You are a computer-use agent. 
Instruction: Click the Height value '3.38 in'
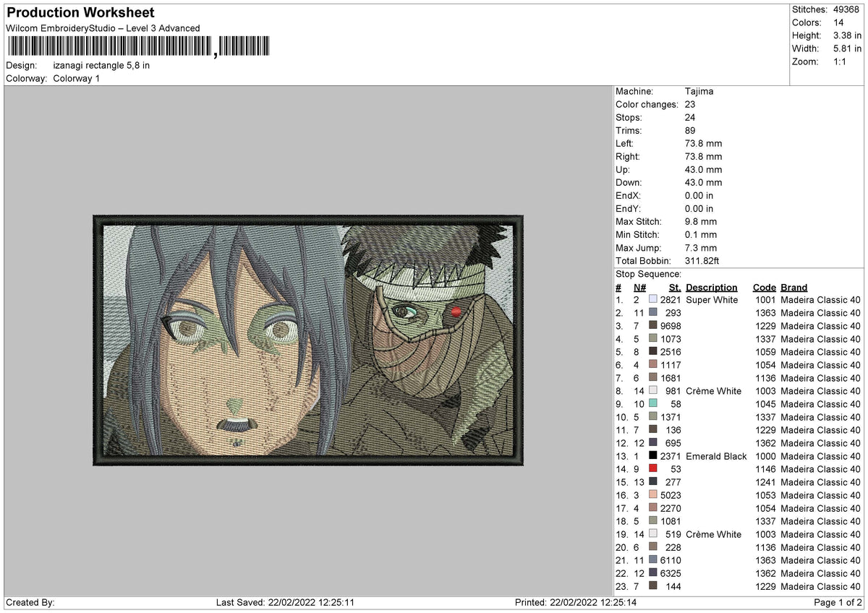(847, 35)
